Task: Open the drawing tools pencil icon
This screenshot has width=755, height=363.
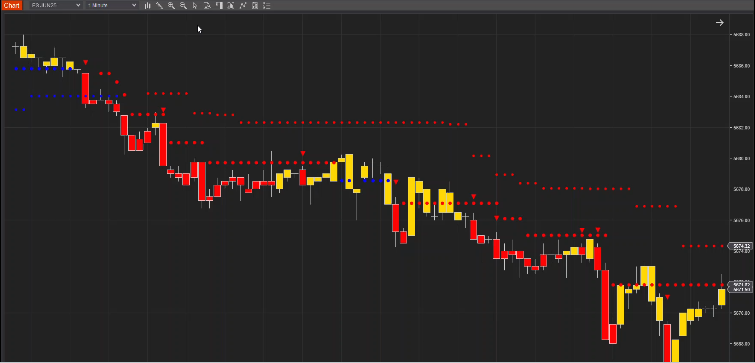Action: tap(159, 6)
